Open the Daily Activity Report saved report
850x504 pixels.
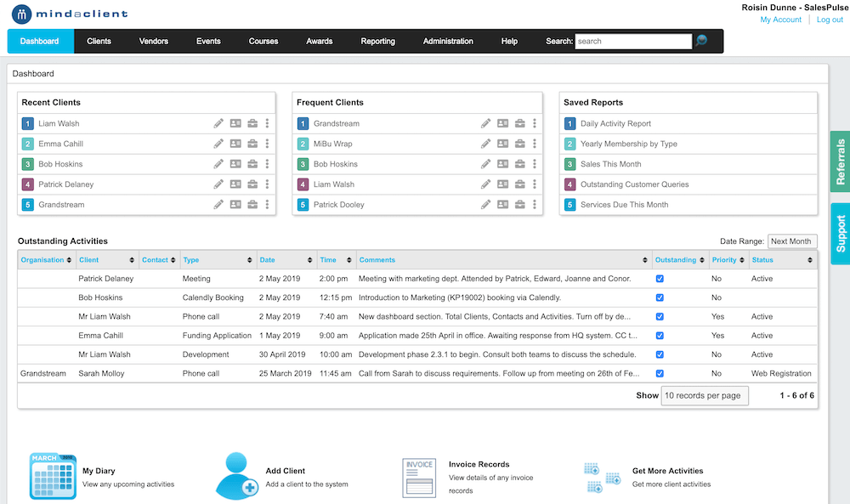(x=615, y=123)
